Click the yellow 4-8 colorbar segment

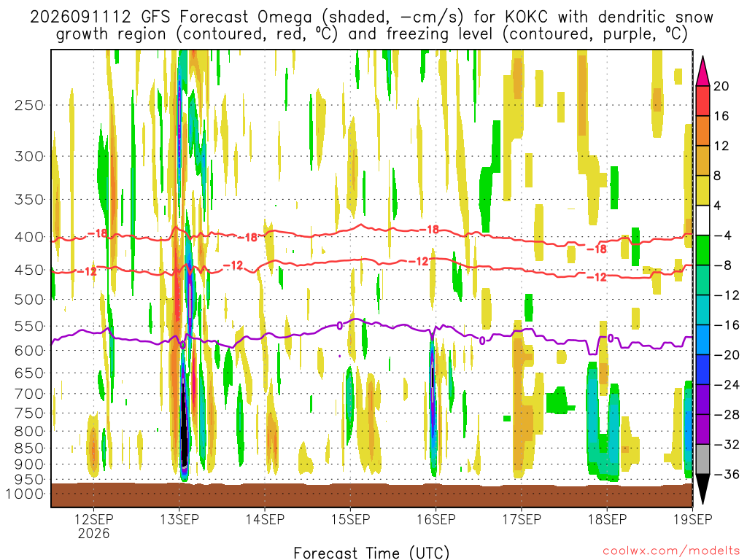703,190
